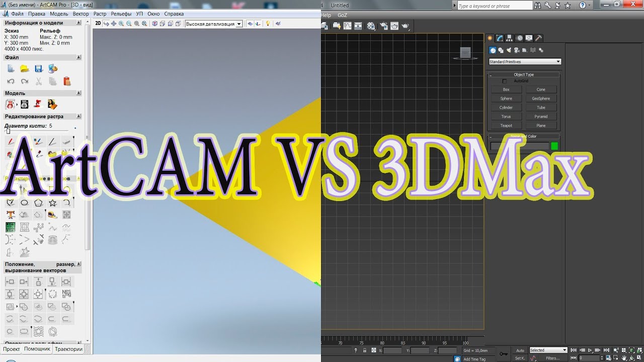Open the Motion tab in 3ds Max
Viewport: 644px width, 362px height.
click(x=519, y=38)
